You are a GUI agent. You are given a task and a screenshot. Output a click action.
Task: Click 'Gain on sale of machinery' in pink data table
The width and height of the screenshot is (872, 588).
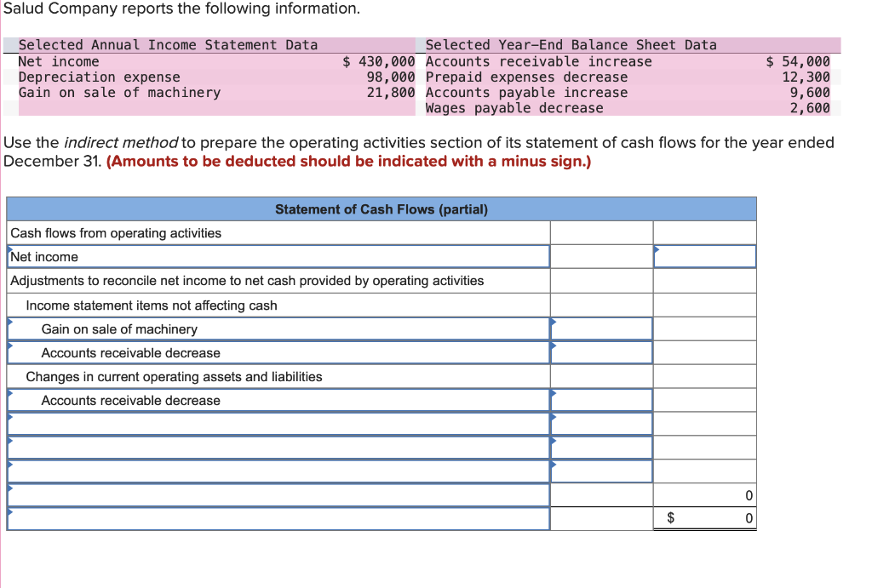119,92
